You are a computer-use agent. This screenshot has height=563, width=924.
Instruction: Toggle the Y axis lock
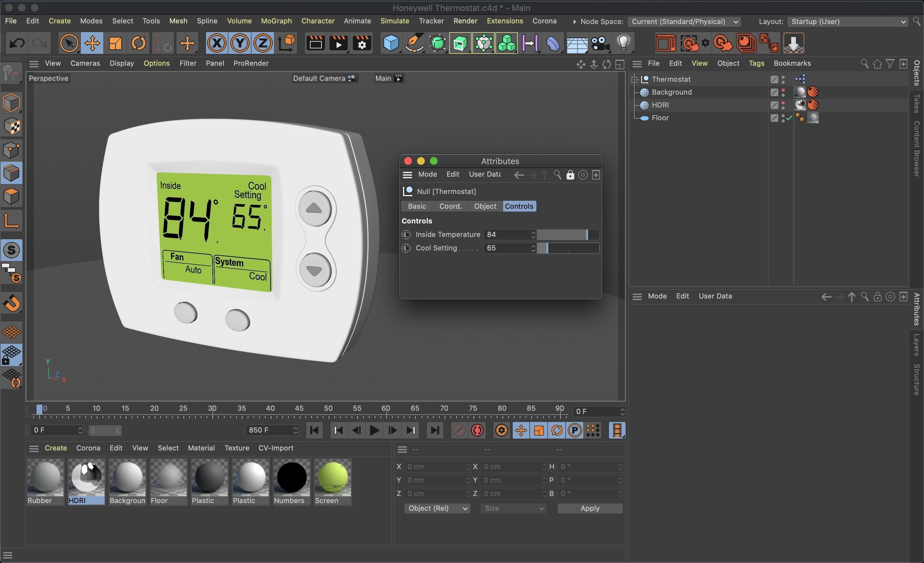pos(240,43)
